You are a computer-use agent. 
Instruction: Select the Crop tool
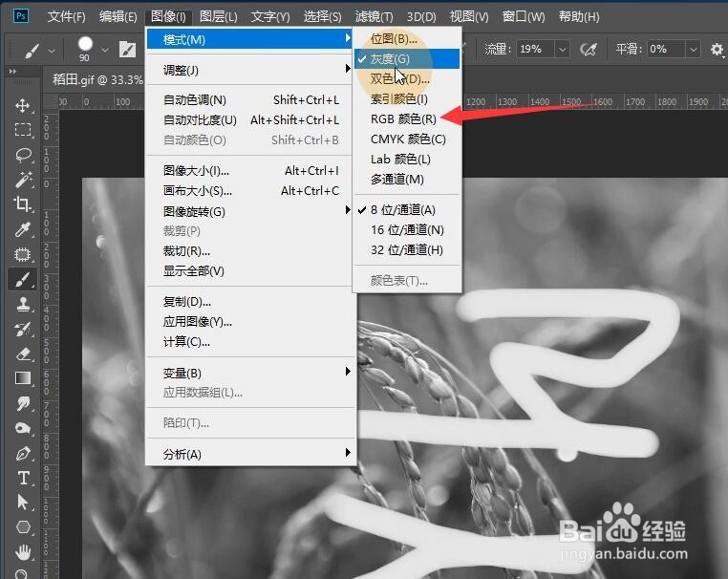pos(22,204)
